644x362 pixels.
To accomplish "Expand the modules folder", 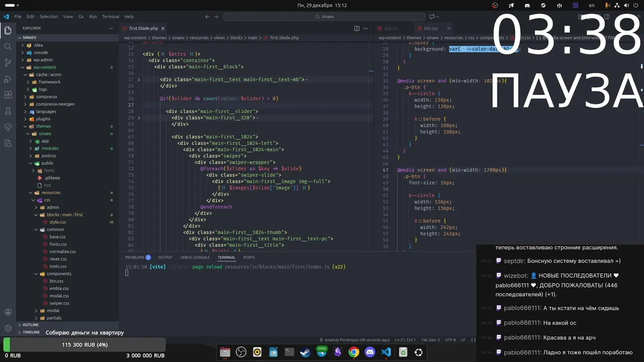I will click(x=67, y=148).
